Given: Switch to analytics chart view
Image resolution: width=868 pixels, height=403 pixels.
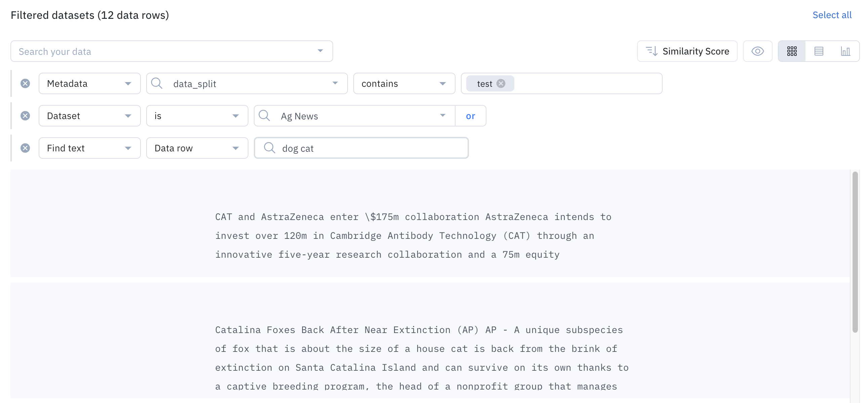Looking at the screenshot, I should (x=845, y=51).
